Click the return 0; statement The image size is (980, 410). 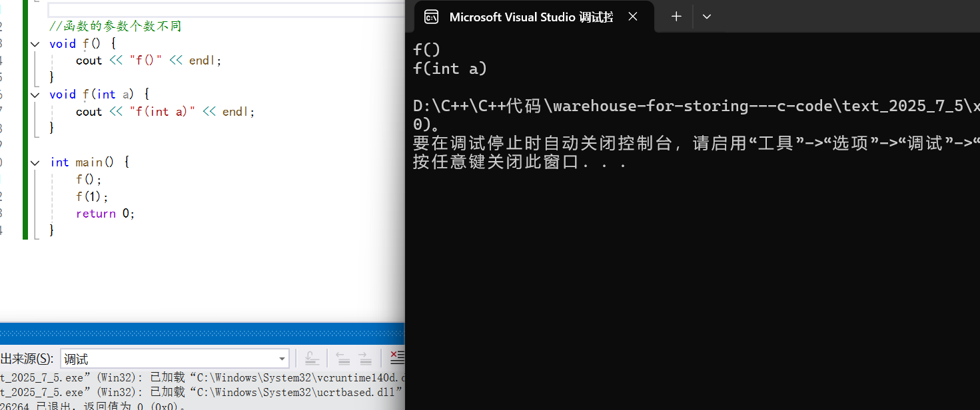pos(105,214)
